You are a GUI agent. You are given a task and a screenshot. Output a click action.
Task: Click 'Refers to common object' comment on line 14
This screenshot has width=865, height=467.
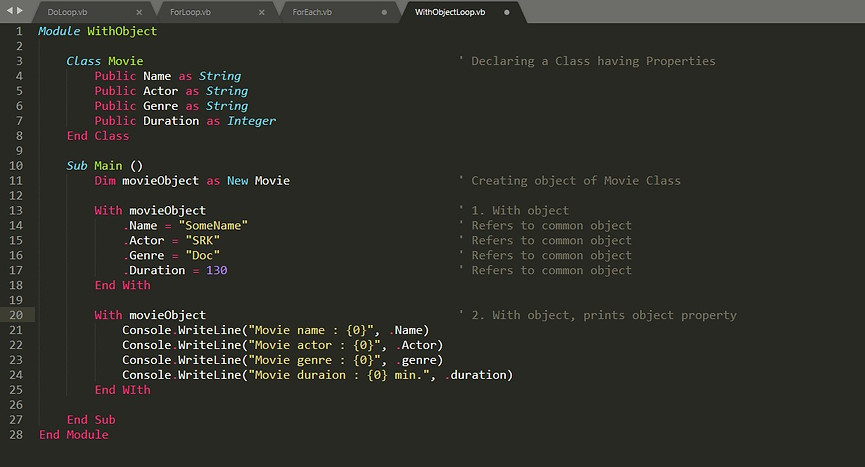(545, 226)
